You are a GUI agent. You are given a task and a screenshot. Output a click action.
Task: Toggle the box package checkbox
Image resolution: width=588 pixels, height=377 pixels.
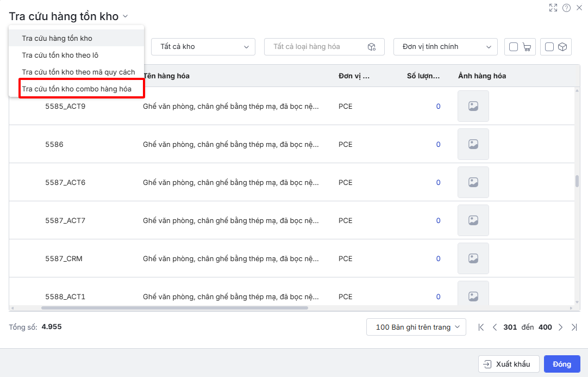point(549,47)
